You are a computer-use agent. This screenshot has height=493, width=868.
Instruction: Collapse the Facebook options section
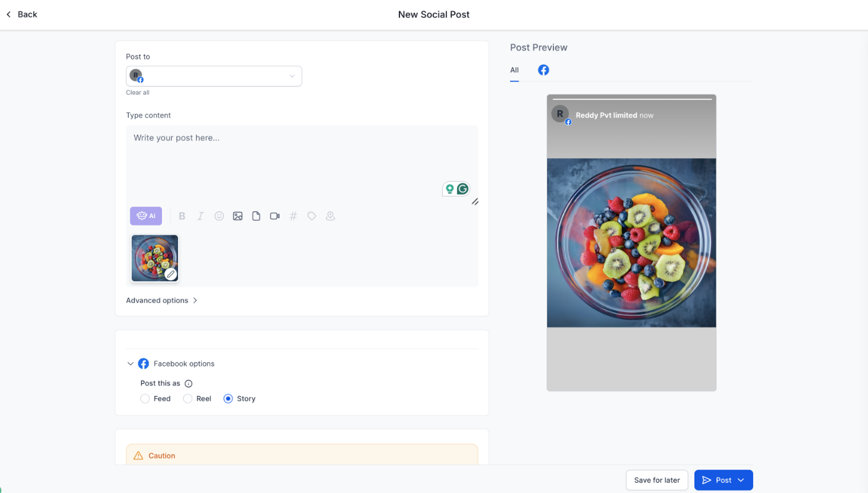coord(130,364)
